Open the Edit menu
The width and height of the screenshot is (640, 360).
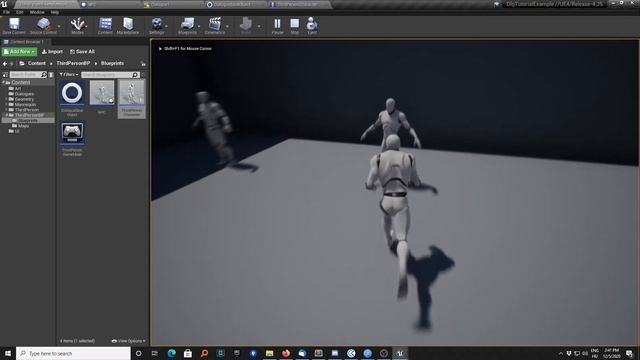(x=20, y=12)
